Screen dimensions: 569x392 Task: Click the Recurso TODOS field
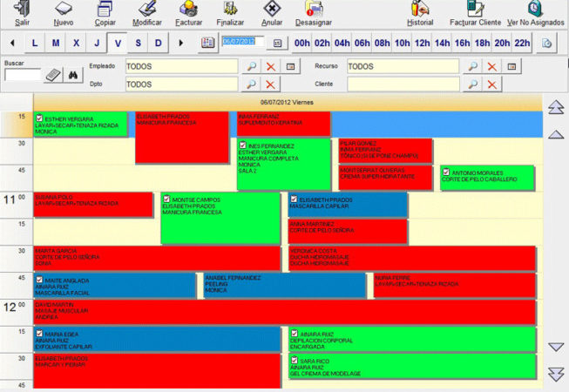(403, 66)
